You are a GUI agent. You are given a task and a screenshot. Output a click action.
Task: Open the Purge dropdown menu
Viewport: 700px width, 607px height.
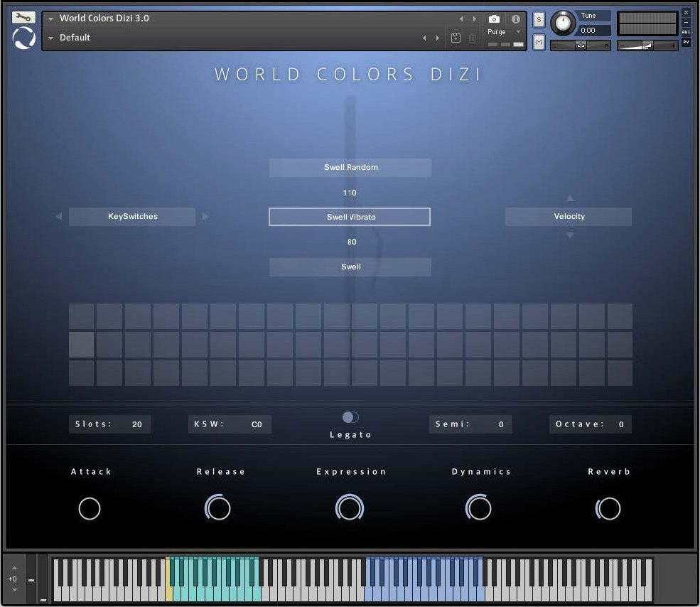pos(505,32)
